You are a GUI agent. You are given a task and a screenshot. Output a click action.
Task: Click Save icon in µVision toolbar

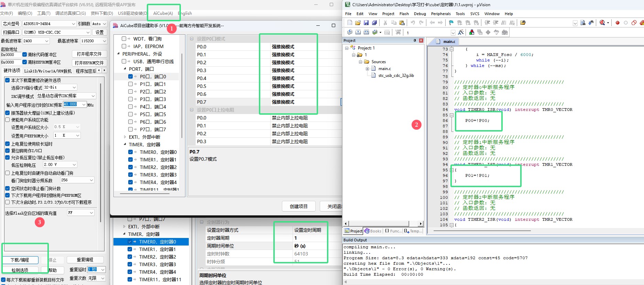pos(366,23)
